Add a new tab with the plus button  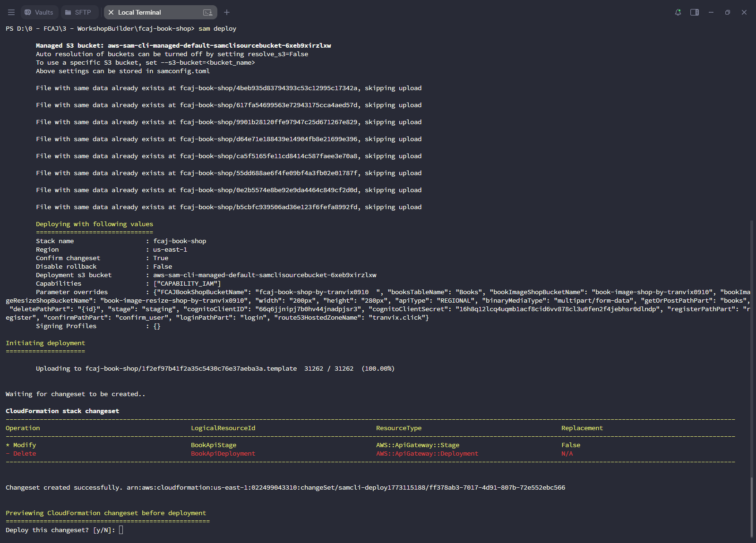(x=227, y=12)
